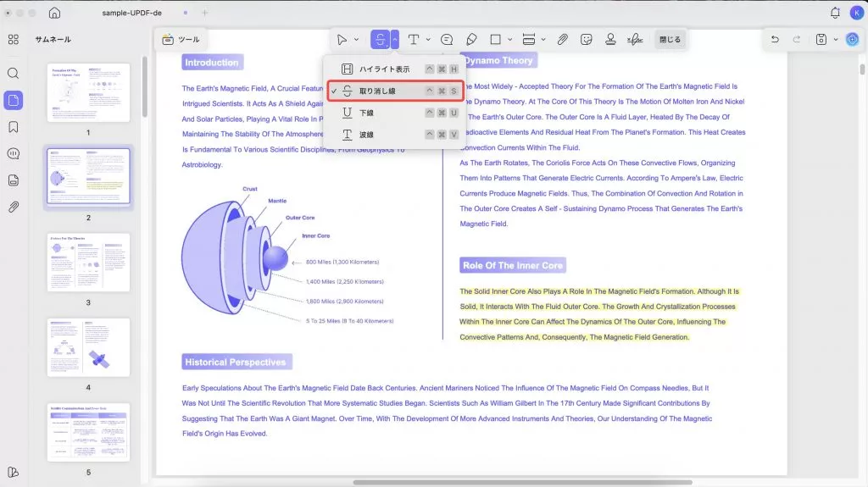Choose 下線 underline menu entry
868x487 pixels.
[395, 113]
